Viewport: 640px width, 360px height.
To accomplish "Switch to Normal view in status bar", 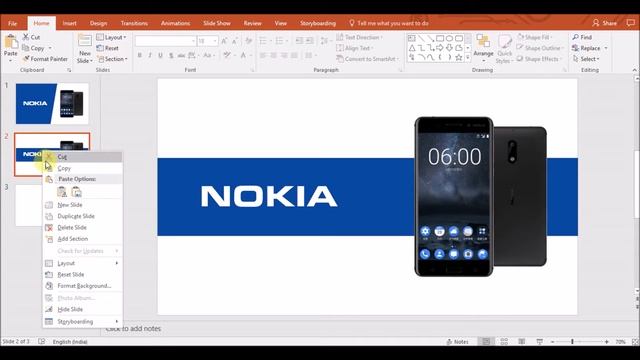I will click(x=486, y=342).
